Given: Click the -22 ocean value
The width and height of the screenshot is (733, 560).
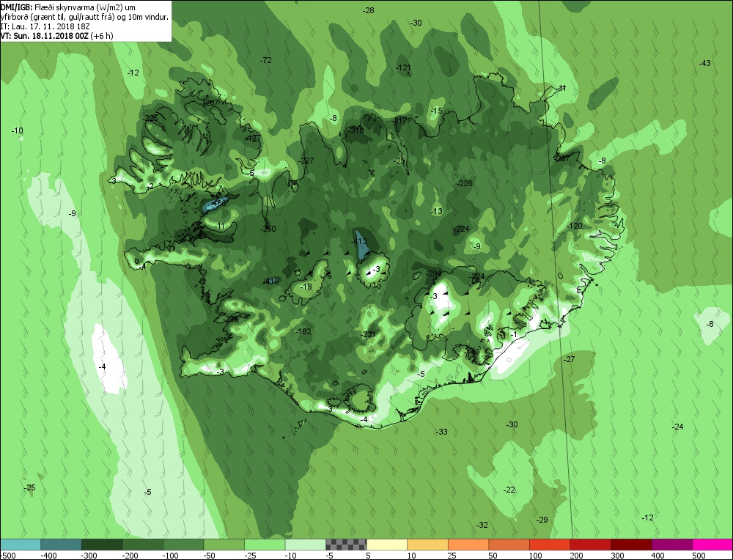Looking at the screenshot, I should [509, 490].
